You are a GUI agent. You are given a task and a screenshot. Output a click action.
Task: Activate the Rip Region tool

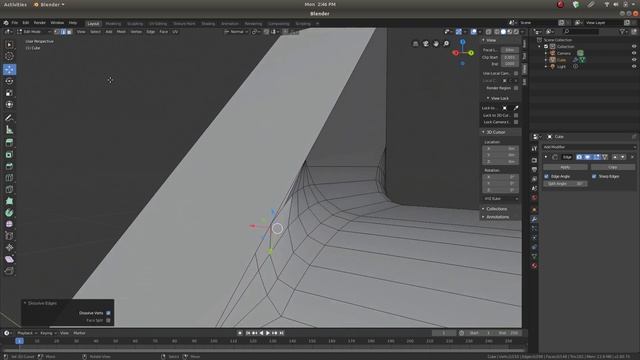[9, 271]
